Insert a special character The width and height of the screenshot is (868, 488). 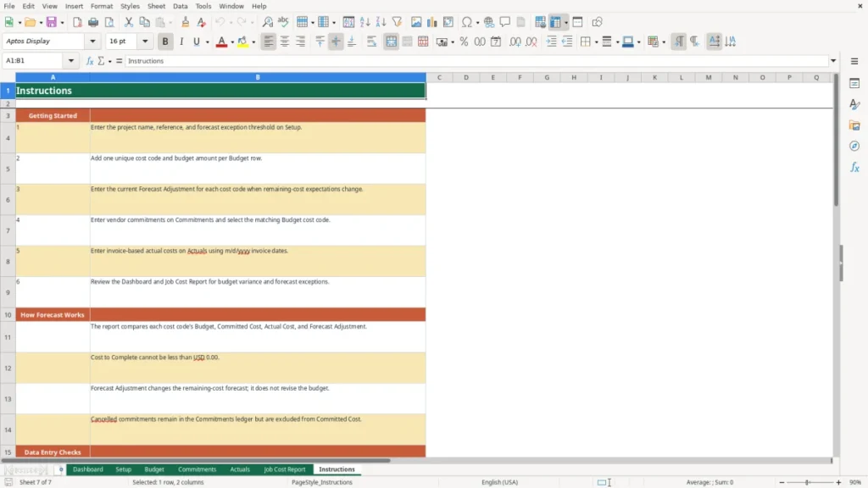(x=467, y=22)
